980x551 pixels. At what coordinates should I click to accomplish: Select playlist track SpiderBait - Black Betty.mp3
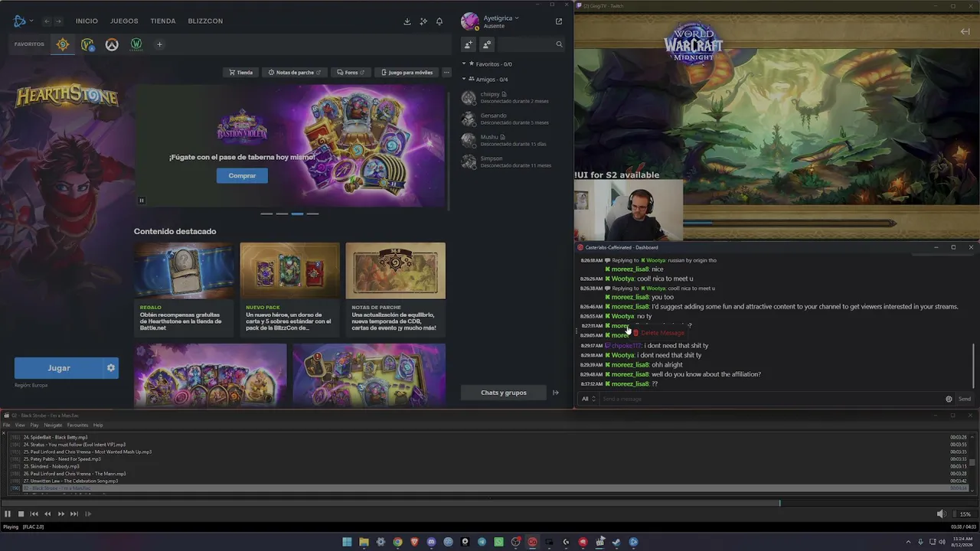click(490, 437)
